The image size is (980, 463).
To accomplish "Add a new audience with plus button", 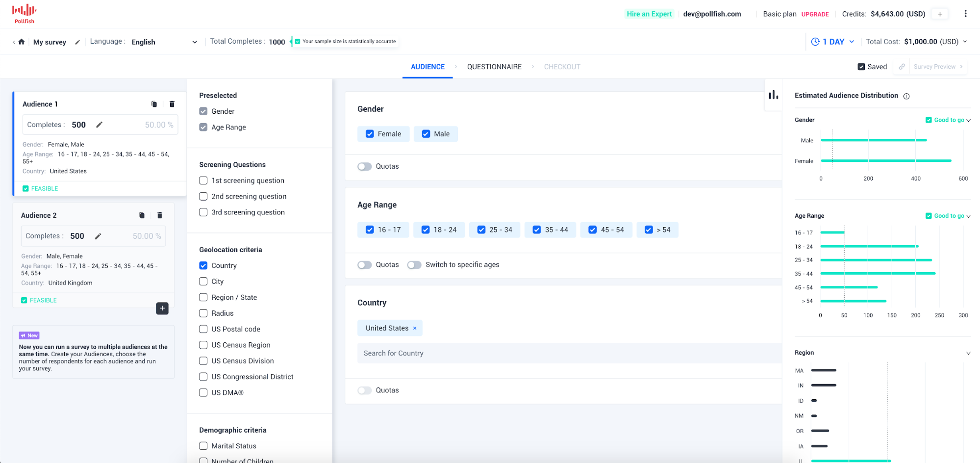I will click(x=162, y=308).
